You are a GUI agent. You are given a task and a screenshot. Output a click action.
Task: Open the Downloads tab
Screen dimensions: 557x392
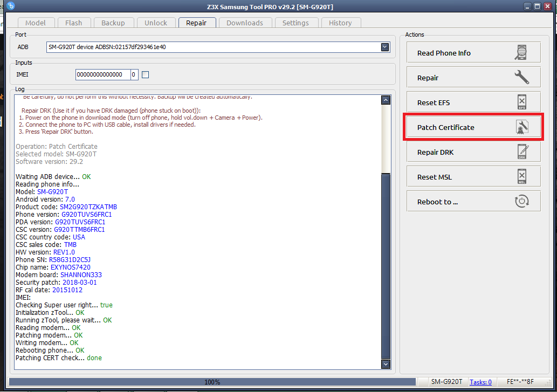pyautogui.click(x=245, y=23)
